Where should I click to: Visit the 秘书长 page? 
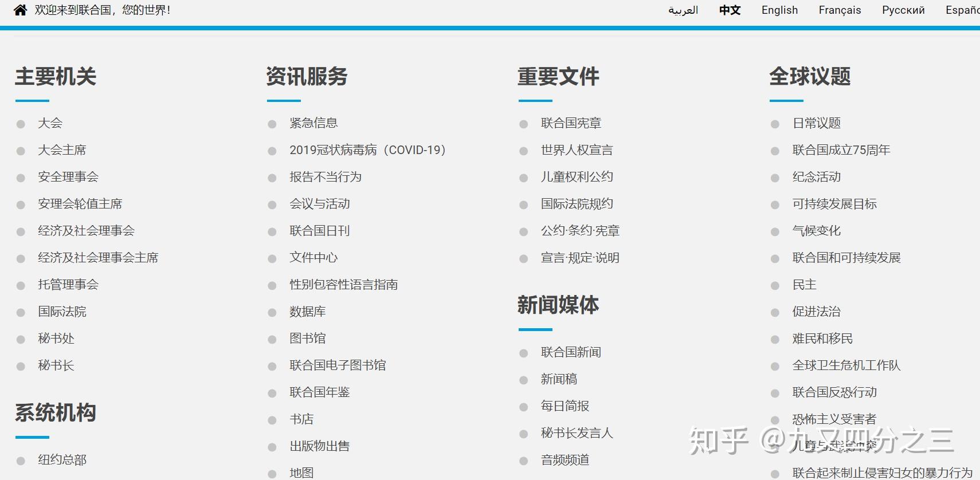(56, 365)
